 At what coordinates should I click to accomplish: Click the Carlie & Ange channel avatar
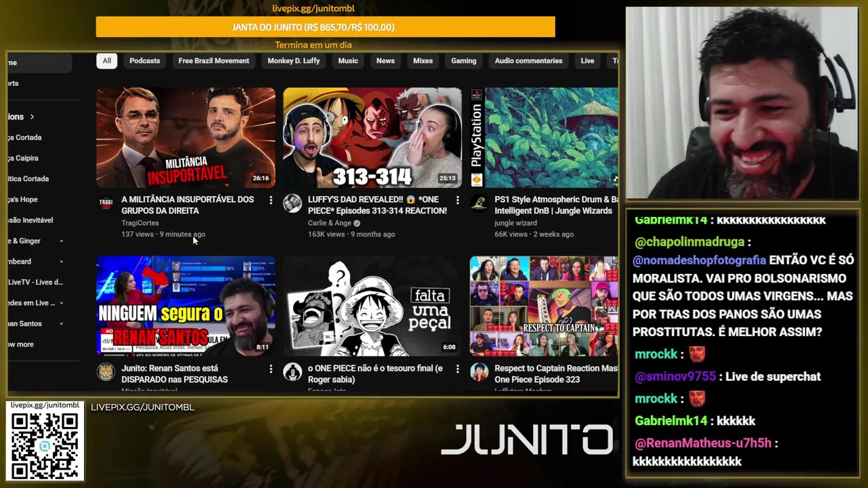292,203
